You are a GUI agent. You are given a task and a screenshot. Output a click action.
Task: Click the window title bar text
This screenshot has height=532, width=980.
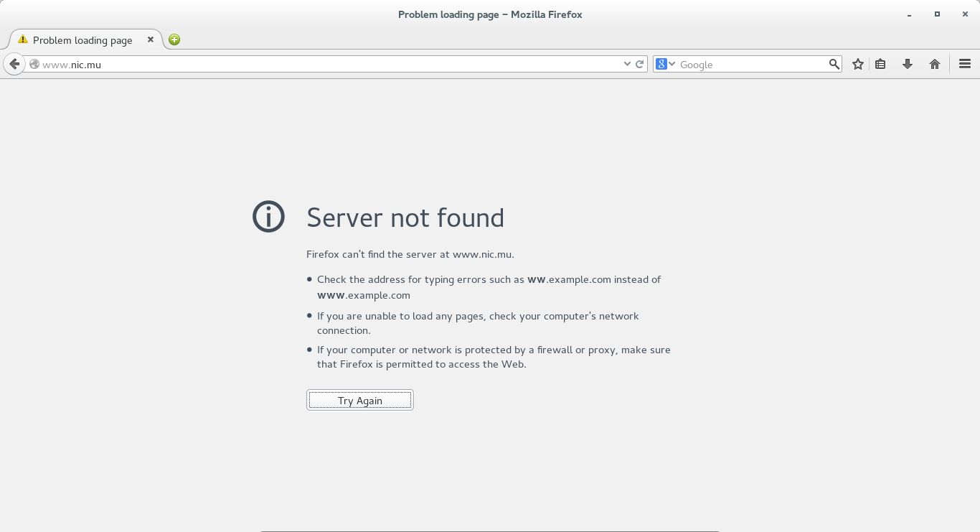[490, 14]
